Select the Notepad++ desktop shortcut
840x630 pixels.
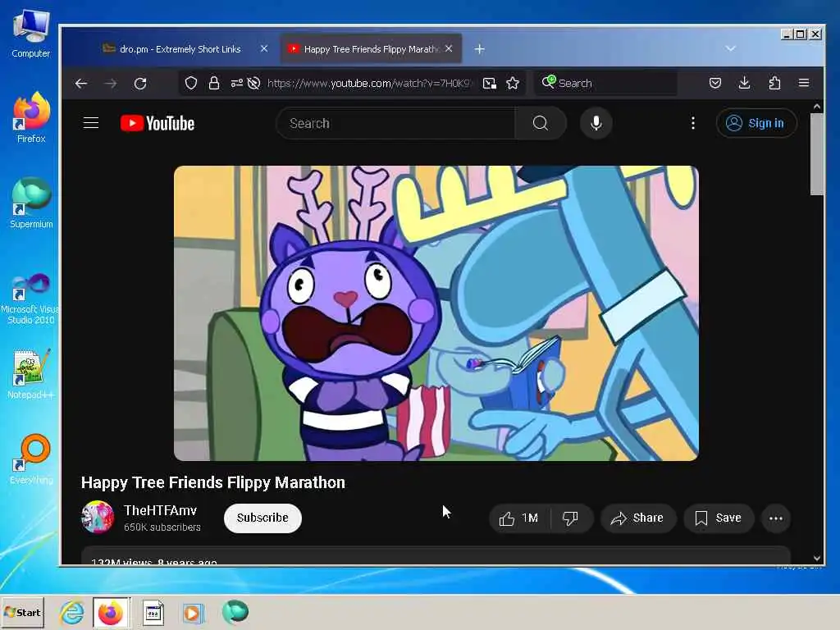[30, 374]
